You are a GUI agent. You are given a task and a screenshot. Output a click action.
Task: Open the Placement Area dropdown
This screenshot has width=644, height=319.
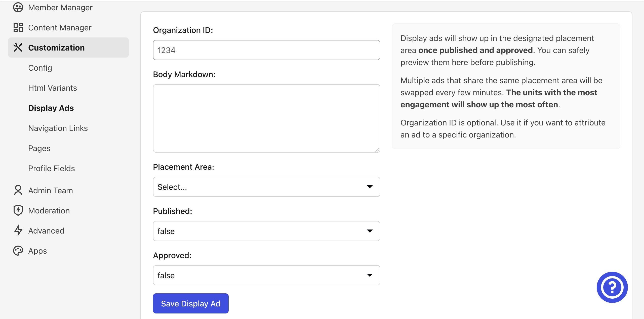(x=266, y=187)
